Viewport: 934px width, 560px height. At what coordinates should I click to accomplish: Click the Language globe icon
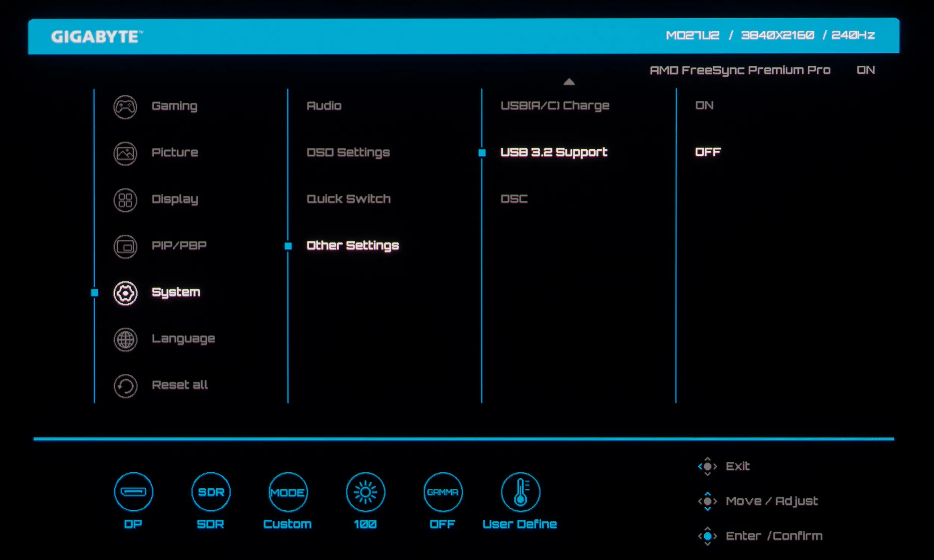(x=125, y=340)
